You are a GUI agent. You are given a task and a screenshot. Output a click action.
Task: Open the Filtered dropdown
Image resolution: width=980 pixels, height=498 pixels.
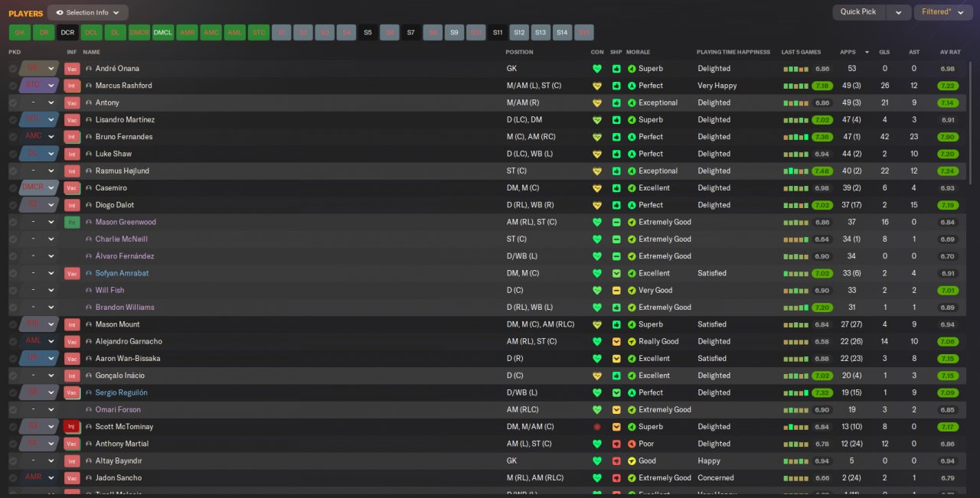pyautogui.click(x=942, y=12)
